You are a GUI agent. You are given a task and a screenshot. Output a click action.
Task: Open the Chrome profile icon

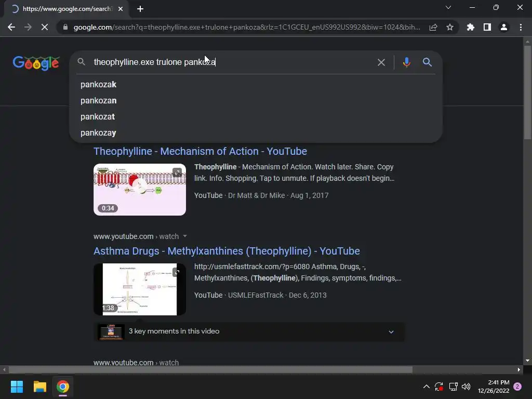coord(504,27)
